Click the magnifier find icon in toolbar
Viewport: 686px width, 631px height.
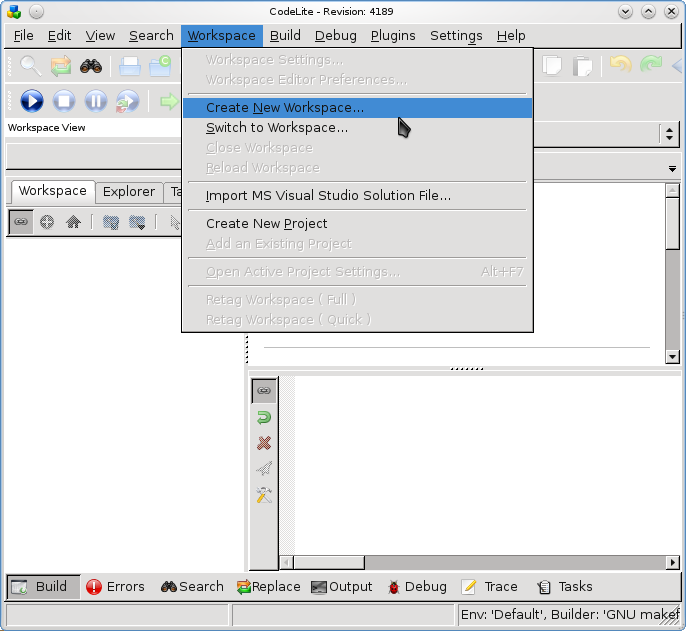tap(32, 67)
